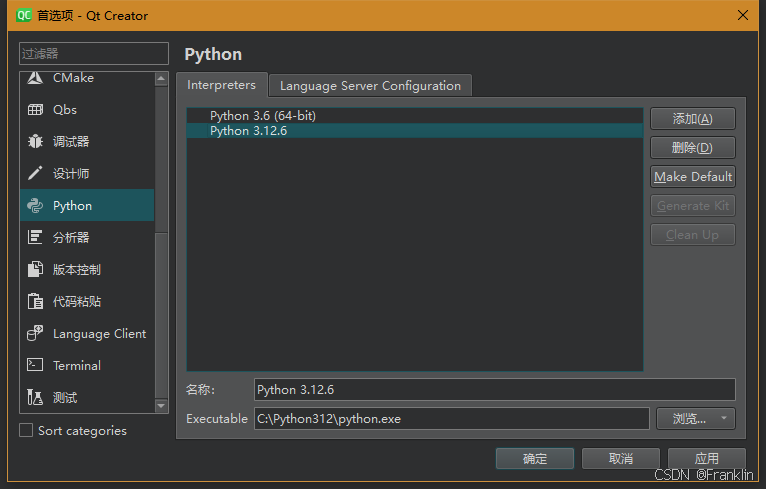766x489 pixels.
Task: Open the CMake category icon
Action: pyautogui.click(x=35, y=78)
